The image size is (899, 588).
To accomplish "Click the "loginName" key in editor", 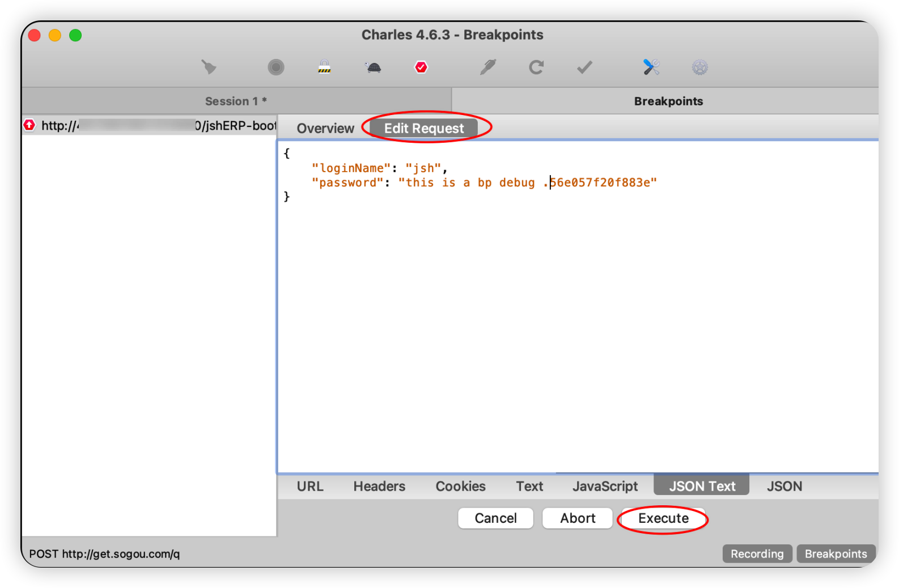I will 351,168.
